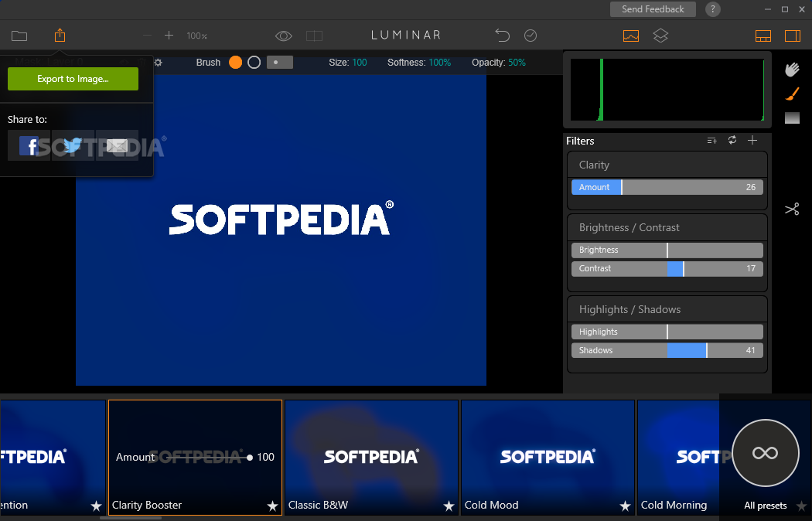Click the Softness value 100%
Screen dimensions: 812x521
pyautogui.click(x=440, y=63)
